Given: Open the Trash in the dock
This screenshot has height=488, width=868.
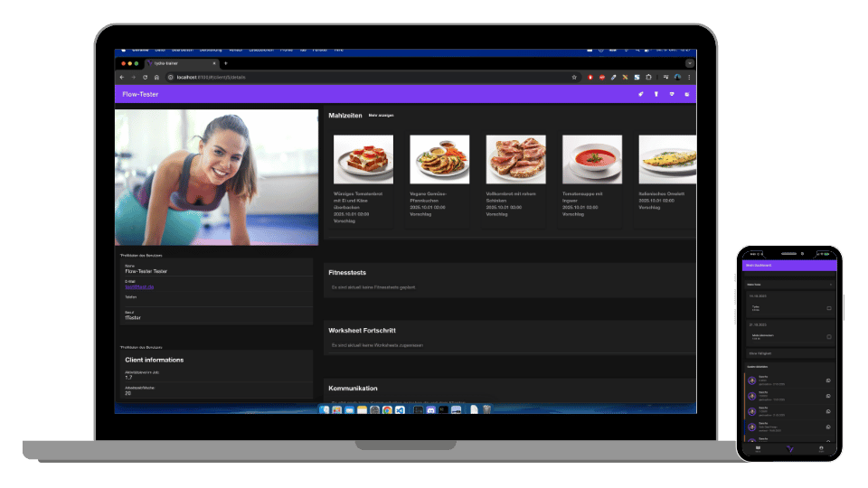Looking at the screenshot, I should pyautogui.click(x=486, y=410).
